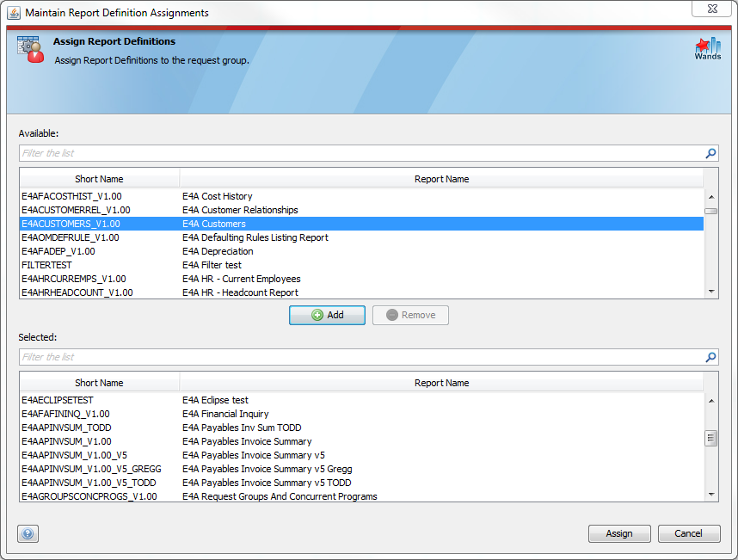Select the FILTERTEST row
Viewport: 738px width, 560px height.
click(361, 265)
